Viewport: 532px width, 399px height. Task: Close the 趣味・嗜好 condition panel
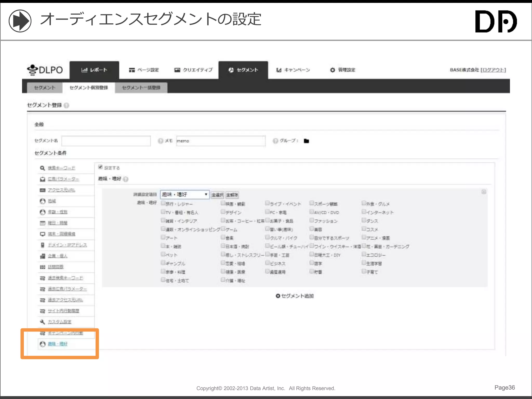pos(484,192)
